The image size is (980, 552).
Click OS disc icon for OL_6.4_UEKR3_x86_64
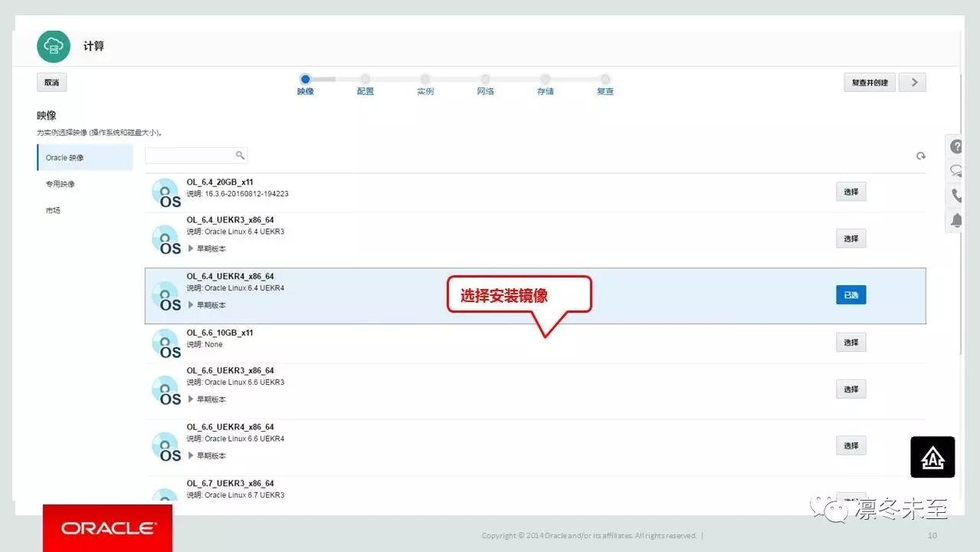coord(166,239)
